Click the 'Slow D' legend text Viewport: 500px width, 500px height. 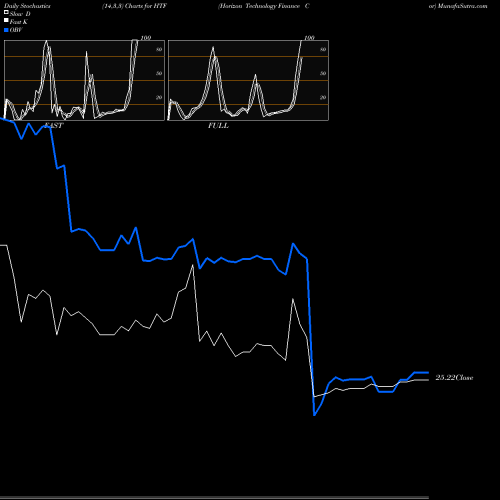pos(20,14)
